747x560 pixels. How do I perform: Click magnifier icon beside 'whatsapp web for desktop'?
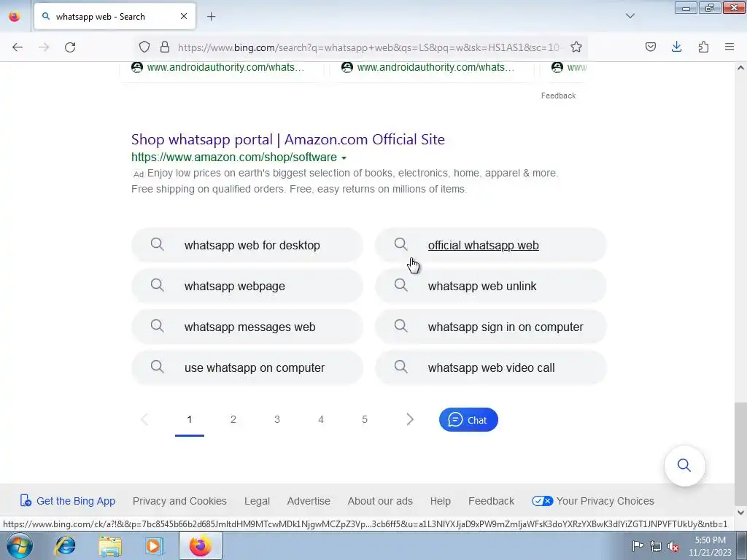[x=158, y=244]
